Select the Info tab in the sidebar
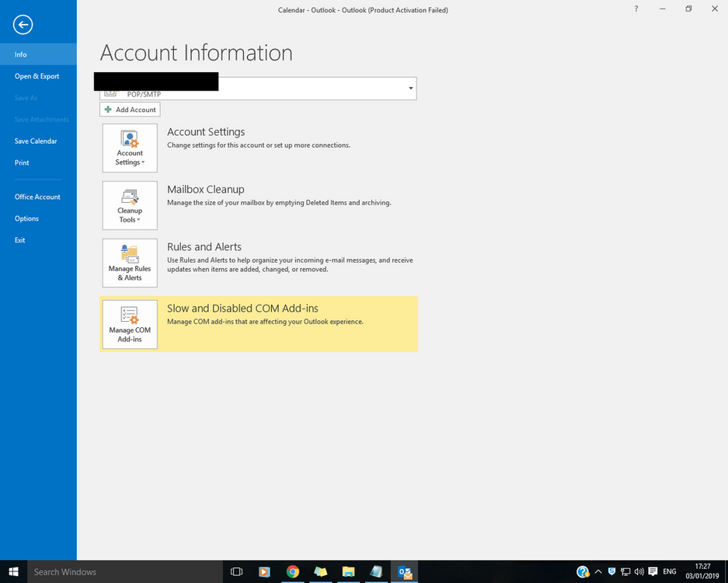 (x=38, y=54)
